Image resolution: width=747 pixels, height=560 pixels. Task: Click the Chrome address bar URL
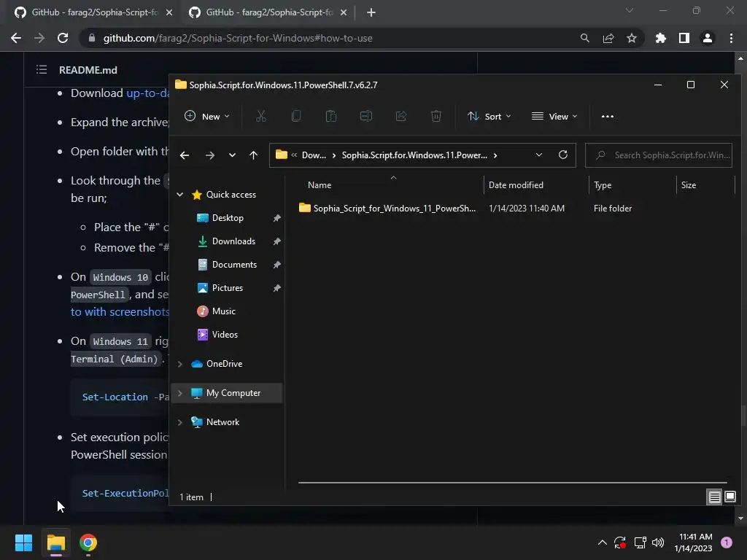pyautogui.click(x=238, y=38)
